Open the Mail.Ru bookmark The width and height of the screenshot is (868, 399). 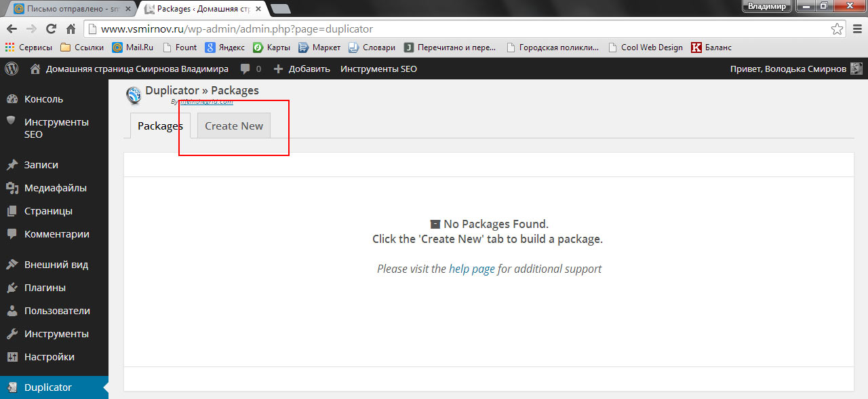point(133,47)
